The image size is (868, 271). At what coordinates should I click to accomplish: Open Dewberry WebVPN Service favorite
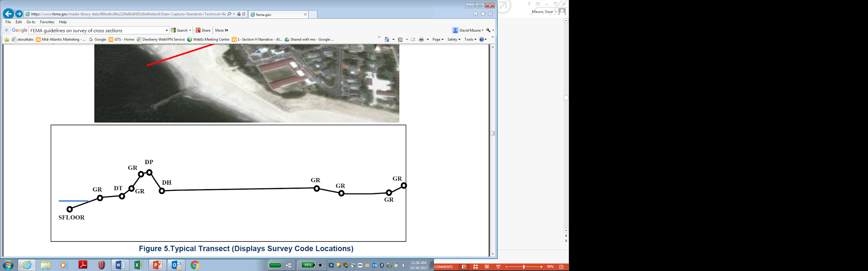pyautogui.click(x=161, y=40)
